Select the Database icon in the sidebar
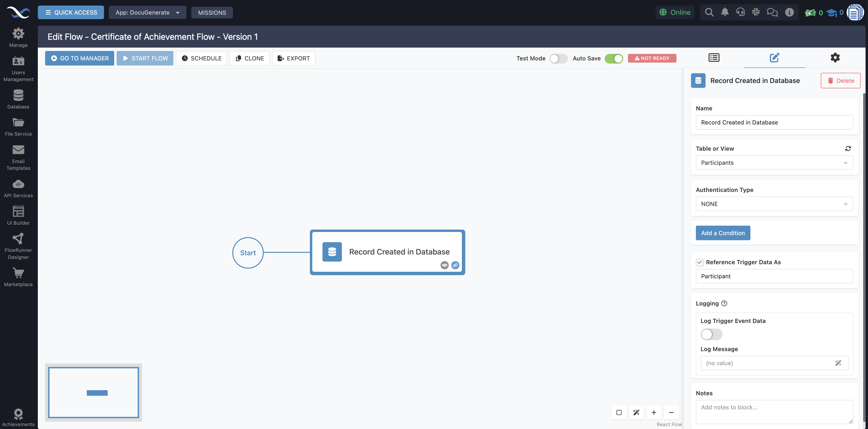The image size is (868, 429). [x=18, y=95]
